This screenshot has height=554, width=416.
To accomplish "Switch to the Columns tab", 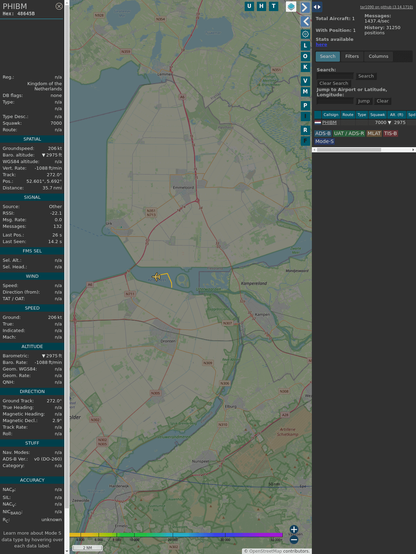I will 378,56.
